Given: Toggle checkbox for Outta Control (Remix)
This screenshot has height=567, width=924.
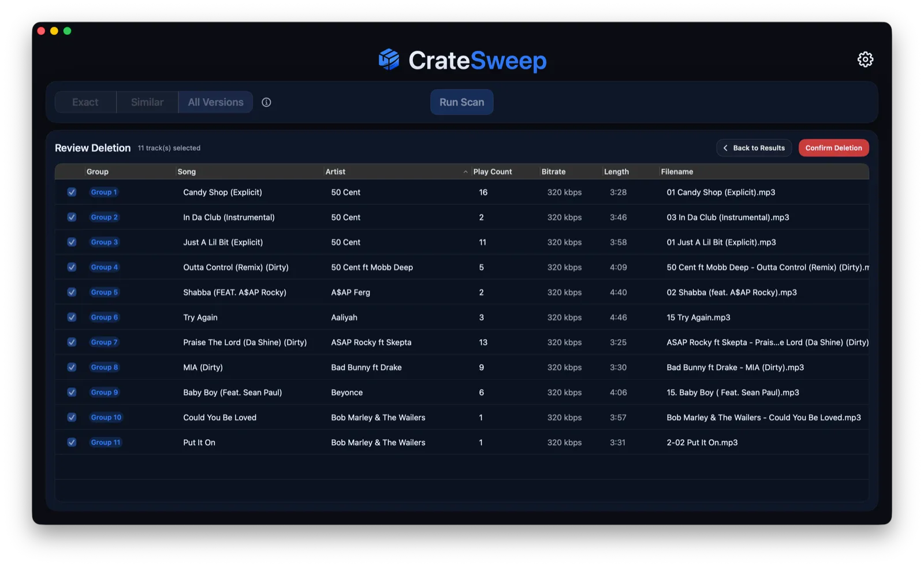Looking at the screenshot, I should (x=72, y=267).
